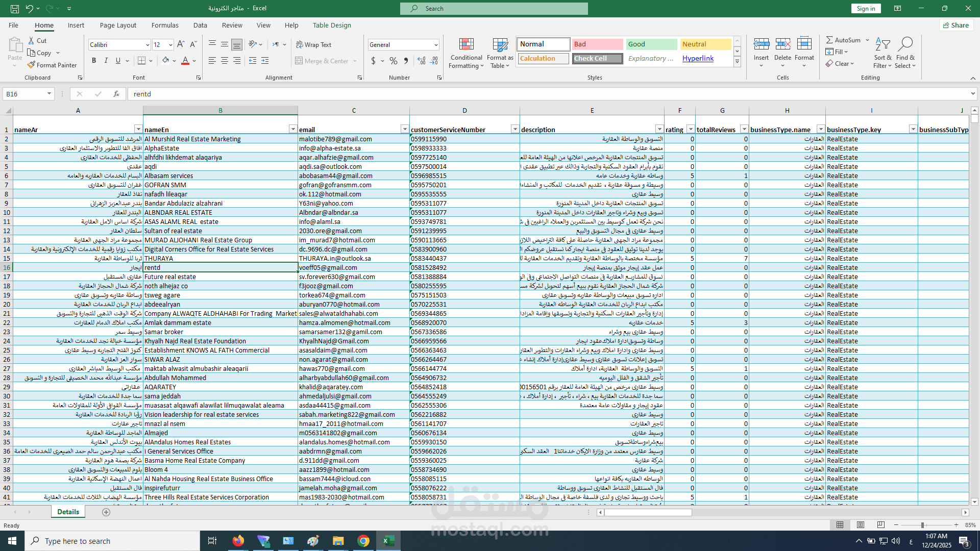This screenshot has height=551, width=980.
Task: Click the Format Painter brush icon
Action: pyautogui.click(x=32, y=65)
